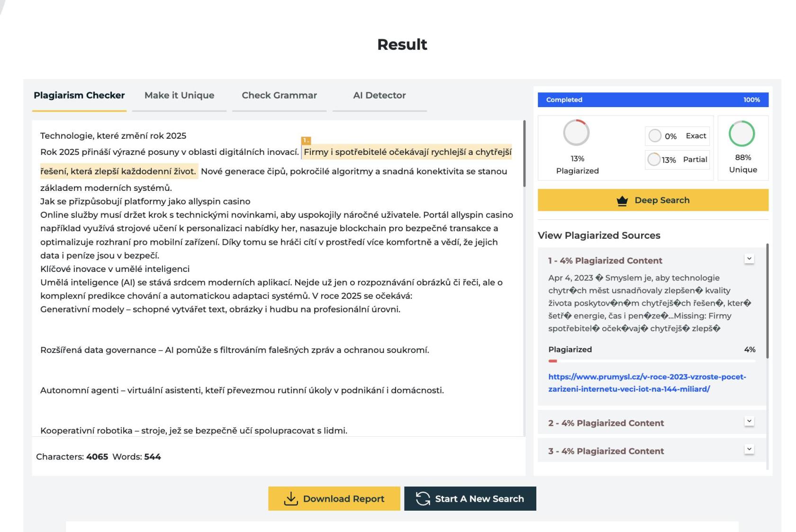Click the refresh arrows icon
Viewport: 796px width, 532px height.
(423, 498)
